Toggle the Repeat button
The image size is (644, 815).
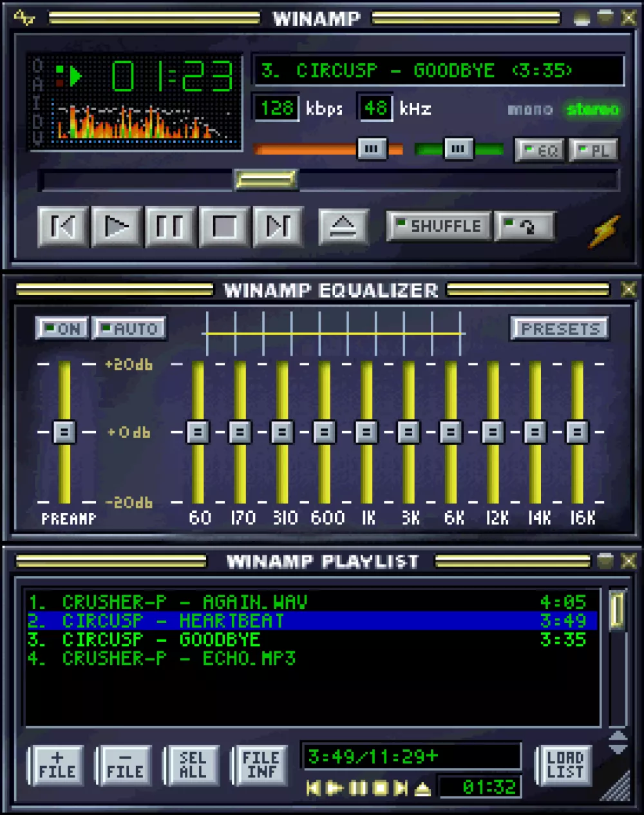pos(525,225)
